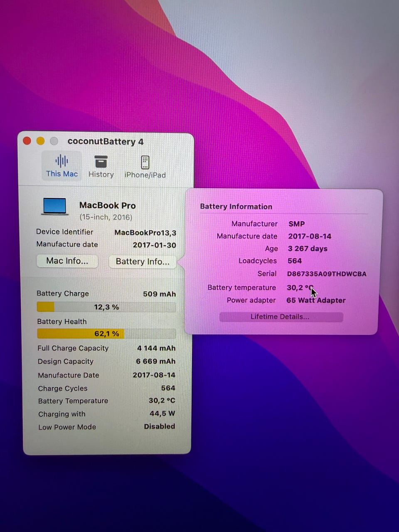This screenshot has height=532, width=399.
Task: Open the iPhone/iPad device icon
Action: (145, 162)
